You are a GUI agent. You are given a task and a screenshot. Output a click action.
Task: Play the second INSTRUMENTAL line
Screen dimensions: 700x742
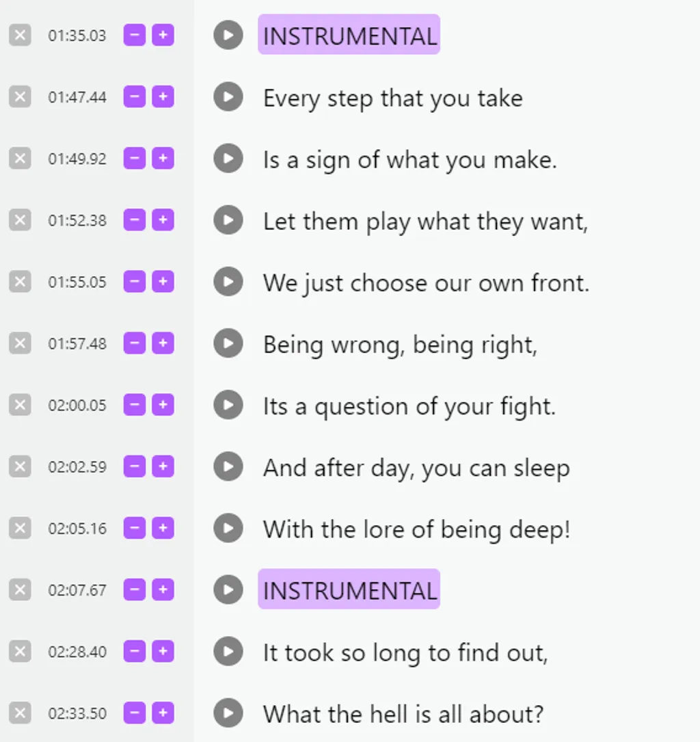(228, 589)
